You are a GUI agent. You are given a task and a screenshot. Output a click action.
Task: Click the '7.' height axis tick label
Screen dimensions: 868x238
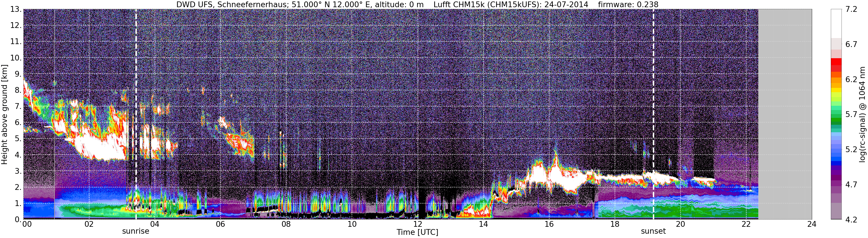(18, 107)
